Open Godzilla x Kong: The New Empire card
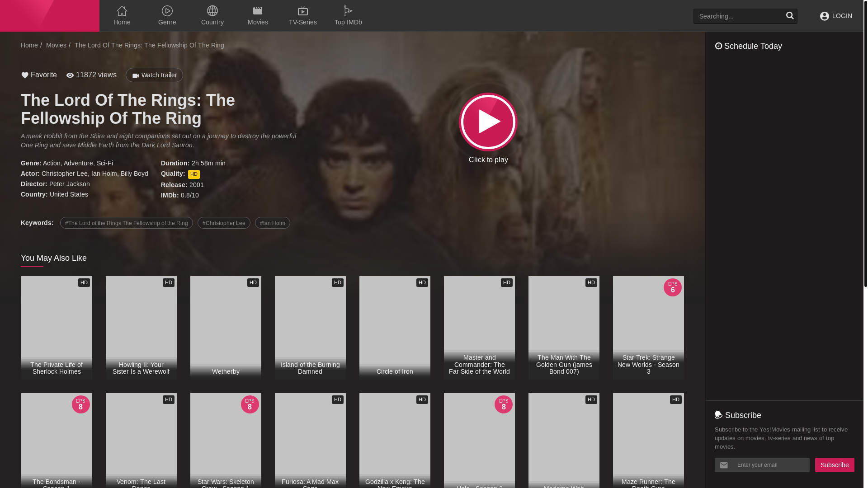Image resolution: width=868 pixels, height=488 pixels. point(395,441)
